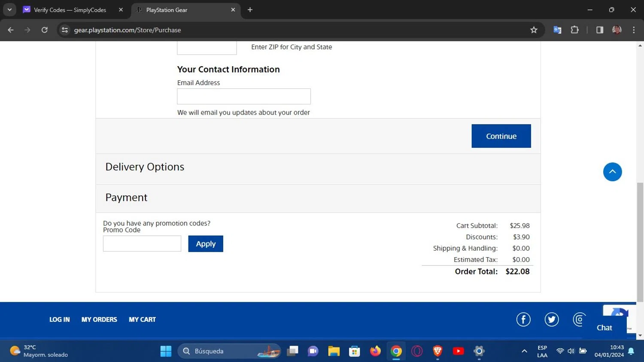Open MY ORDERS footer link
Viewport: 644px width, 362px height.
pyautogui.click(x=99, y=319)
